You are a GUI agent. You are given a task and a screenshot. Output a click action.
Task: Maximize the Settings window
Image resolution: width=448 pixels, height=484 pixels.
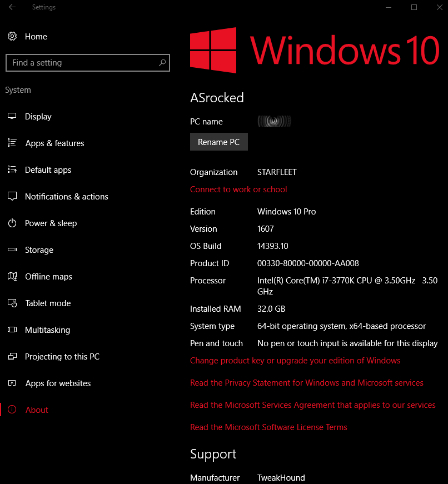click(x=414, y=7)
